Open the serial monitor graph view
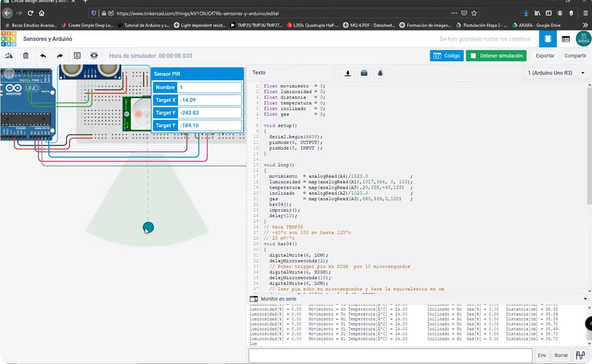The height and width of the screenshot is (364, 592). [580, 355]
